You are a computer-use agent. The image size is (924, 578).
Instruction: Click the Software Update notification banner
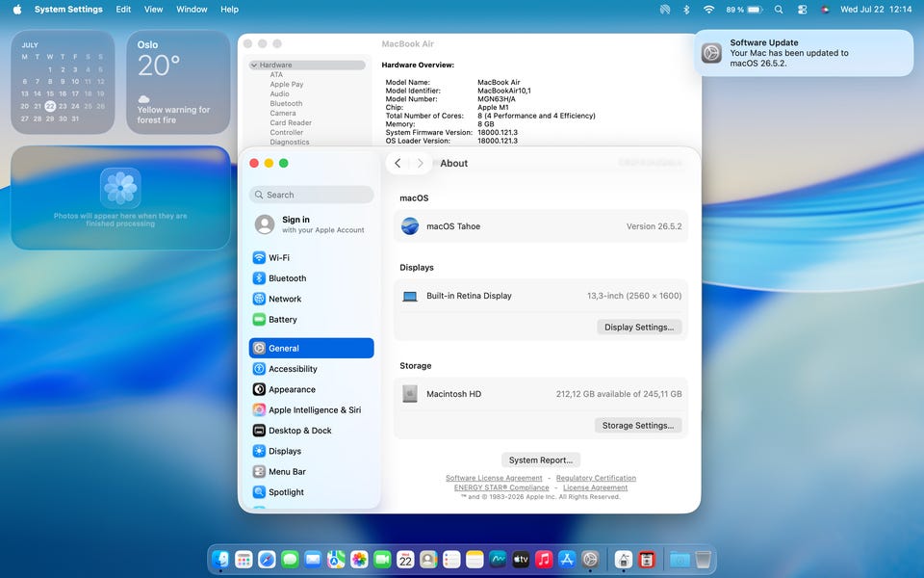tap(804, 53)
